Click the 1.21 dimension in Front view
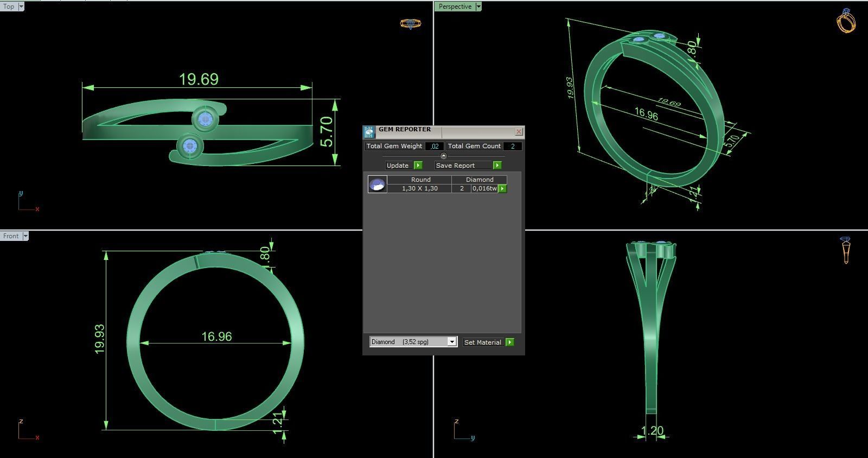 [x=277, y=422]
